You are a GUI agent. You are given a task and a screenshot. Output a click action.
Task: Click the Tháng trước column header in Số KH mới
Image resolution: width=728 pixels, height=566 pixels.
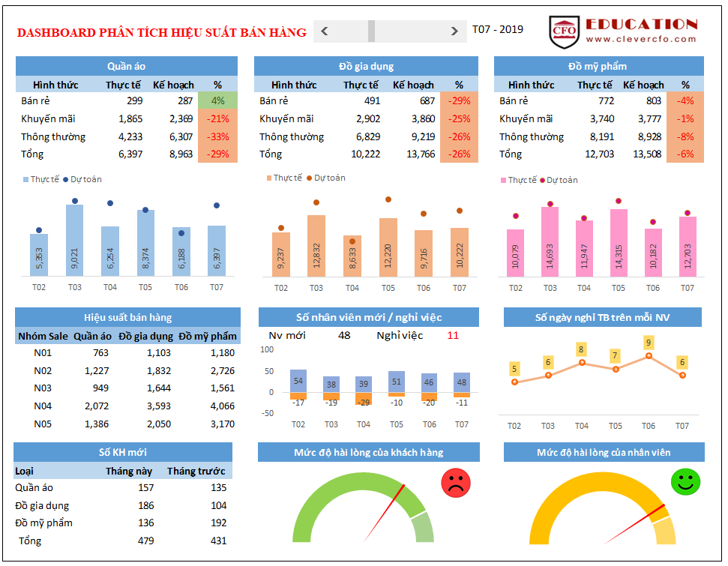[x=196, y=471]
